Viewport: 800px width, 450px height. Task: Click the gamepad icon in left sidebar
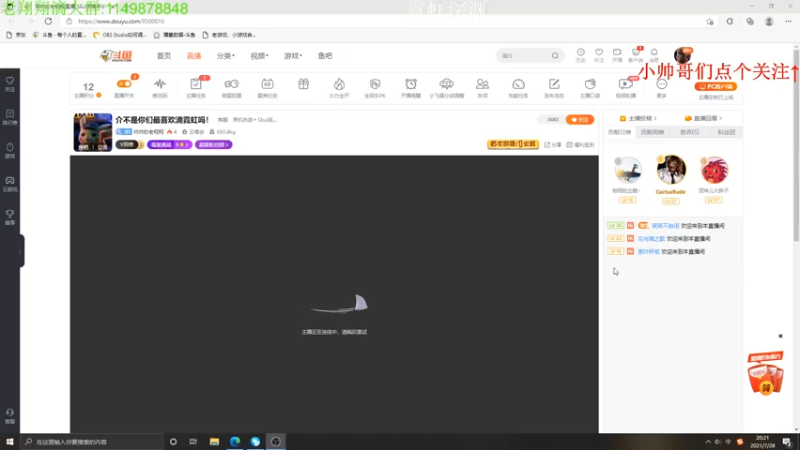point(10,184)
